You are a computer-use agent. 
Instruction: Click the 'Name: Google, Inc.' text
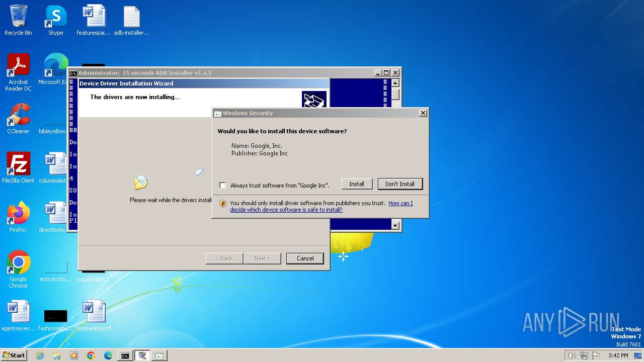click(257, 146)
